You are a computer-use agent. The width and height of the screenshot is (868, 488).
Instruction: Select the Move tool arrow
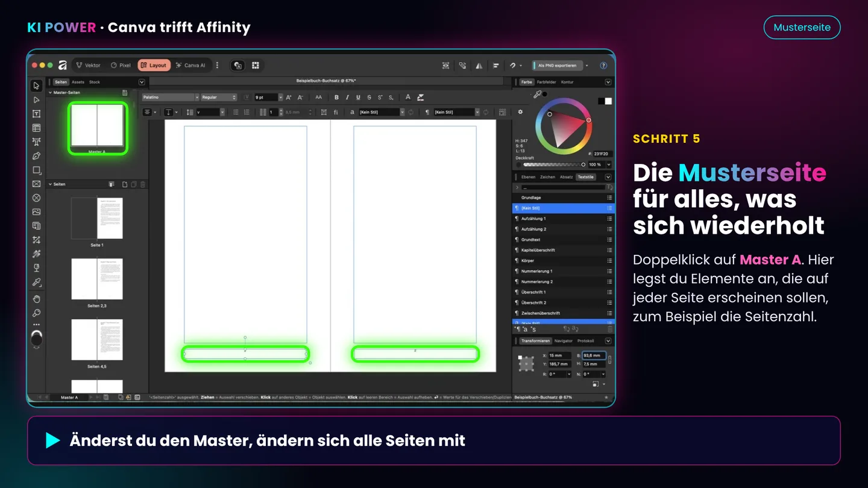click(x=36, y=86)
